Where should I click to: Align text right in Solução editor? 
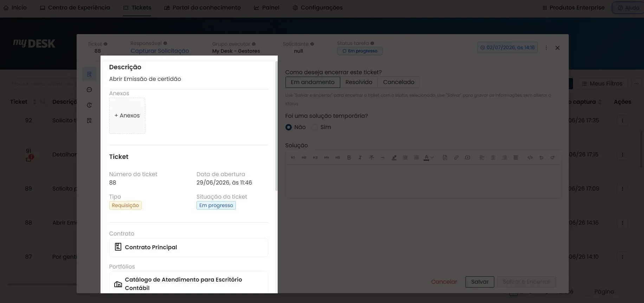504,157
